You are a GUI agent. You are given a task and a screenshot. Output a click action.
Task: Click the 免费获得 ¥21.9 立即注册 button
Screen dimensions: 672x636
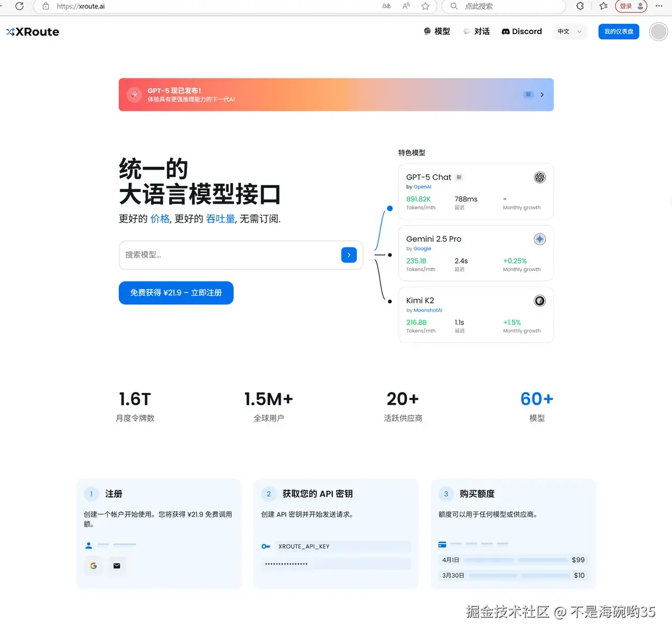(x=176, y=293)
